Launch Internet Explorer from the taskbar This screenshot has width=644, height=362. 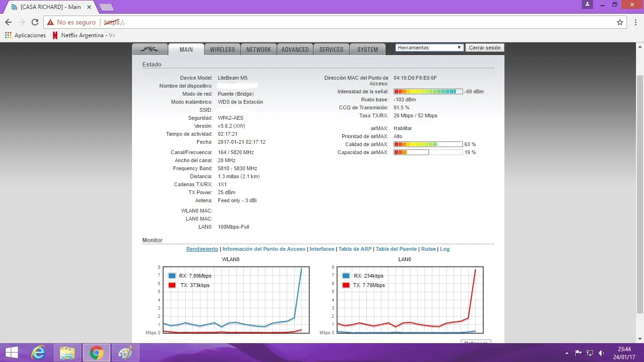38,353
